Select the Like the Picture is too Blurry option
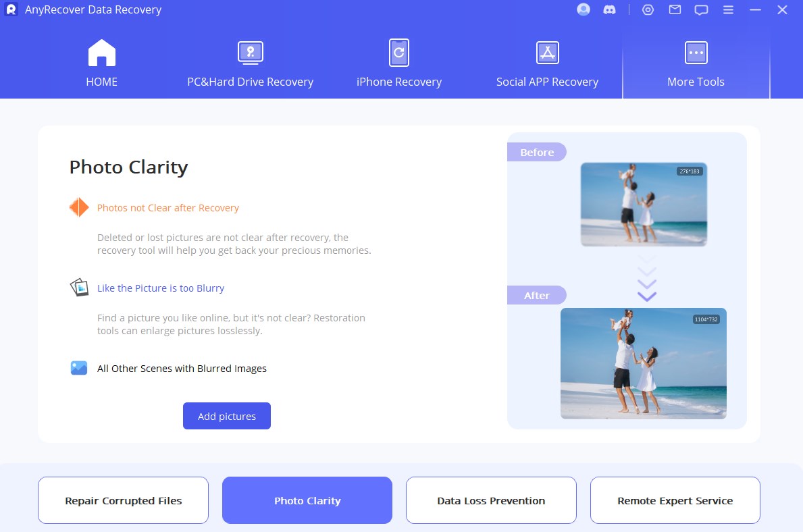Image resolution: width=803 pixels, height=532 pixels. click(x=161, y=288)
